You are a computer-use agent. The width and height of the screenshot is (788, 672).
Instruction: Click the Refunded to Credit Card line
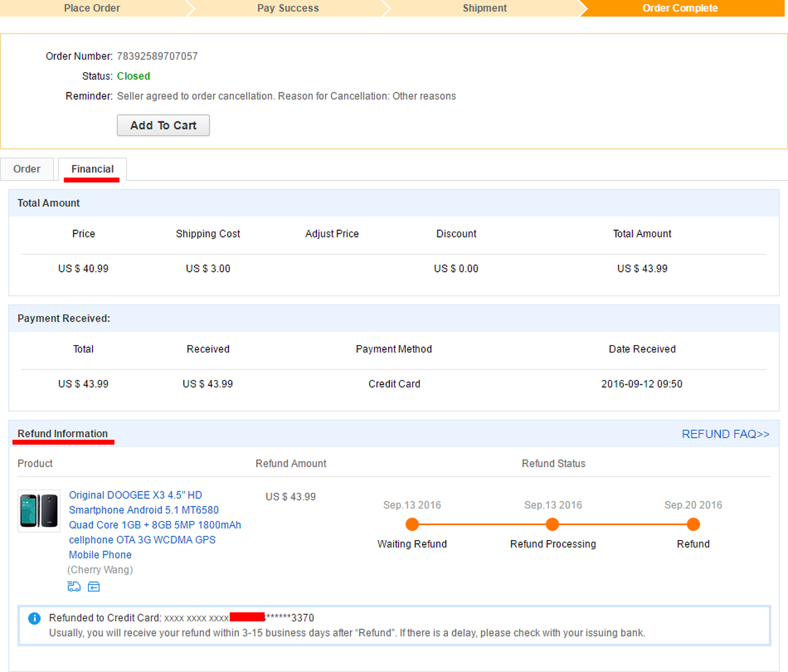coord(181,618)
